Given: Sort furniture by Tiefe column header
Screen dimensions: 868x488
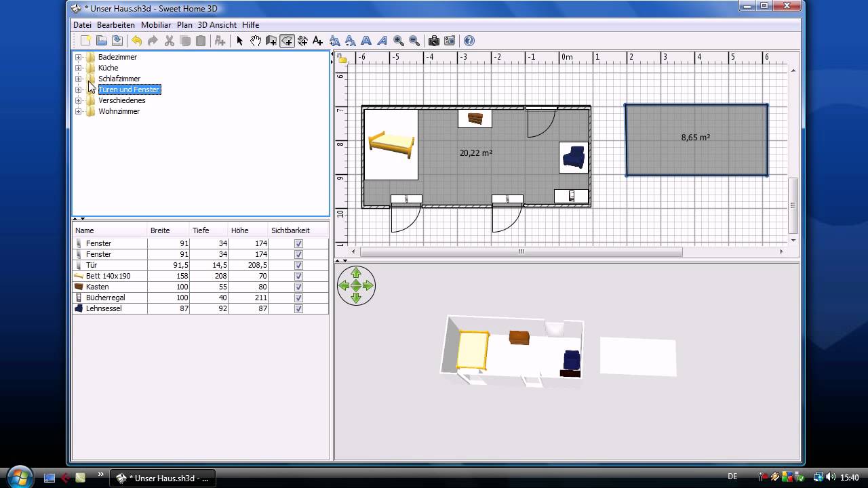Looking at the screenshot, I should (209, 230).
